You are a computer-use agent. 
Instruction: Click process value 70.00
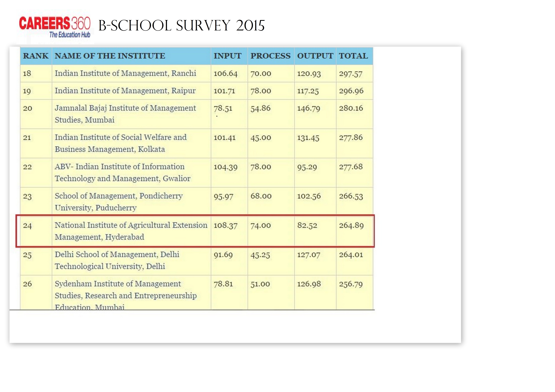(x=261, y=73)
